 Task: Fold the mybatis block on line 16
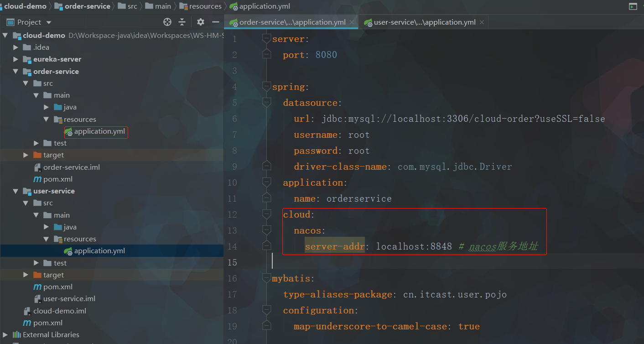point(267,279)
